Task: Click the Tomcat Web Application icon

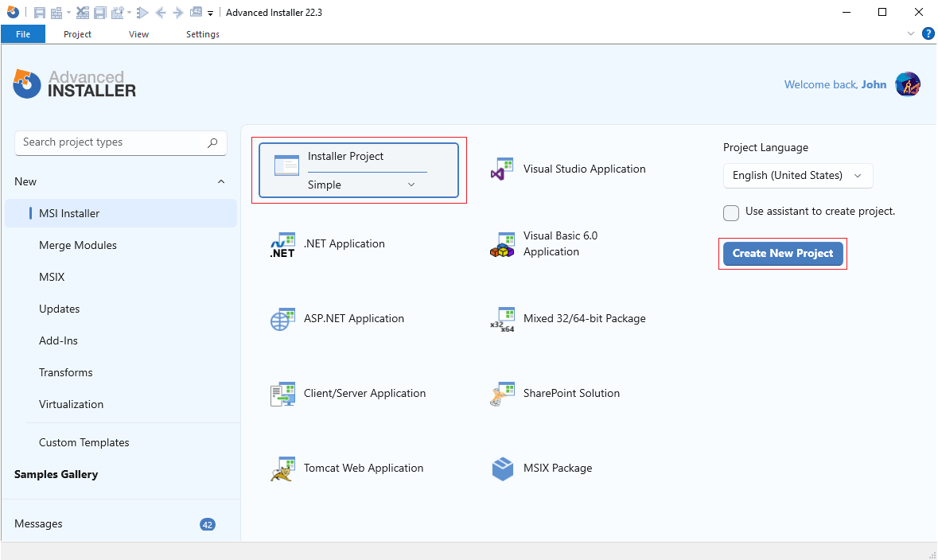Action: [282, 469]
